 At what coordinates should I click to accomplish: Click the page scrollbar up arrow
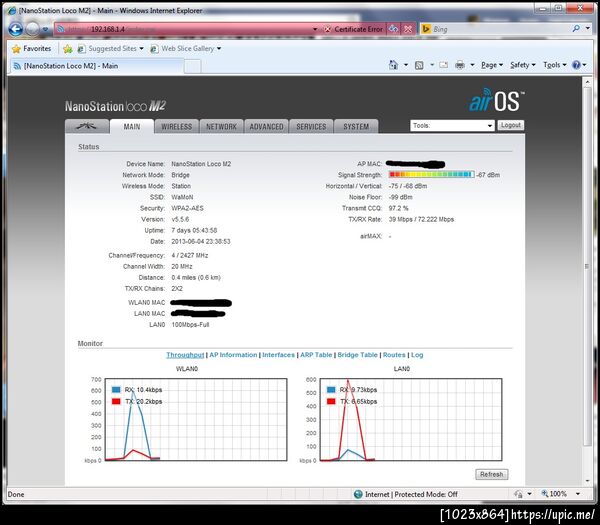pyautogui.click(x=587, y=82)
